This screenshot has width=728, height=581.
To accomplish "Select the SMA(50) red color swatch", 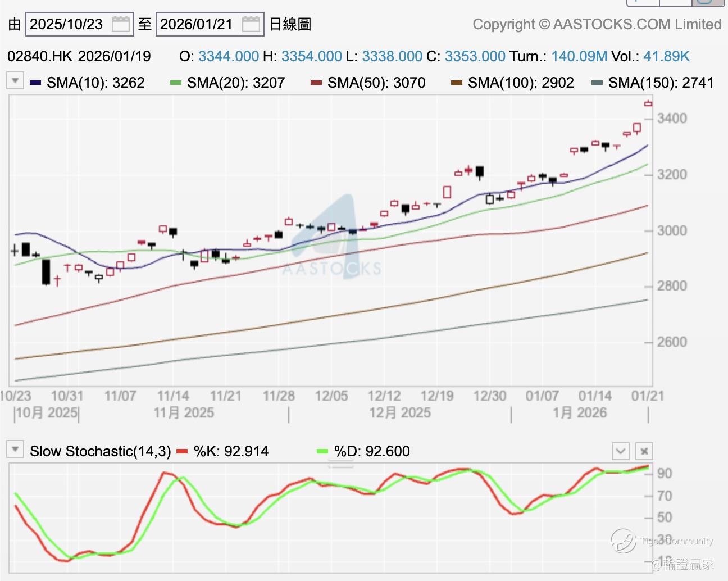I will point(316,83).
